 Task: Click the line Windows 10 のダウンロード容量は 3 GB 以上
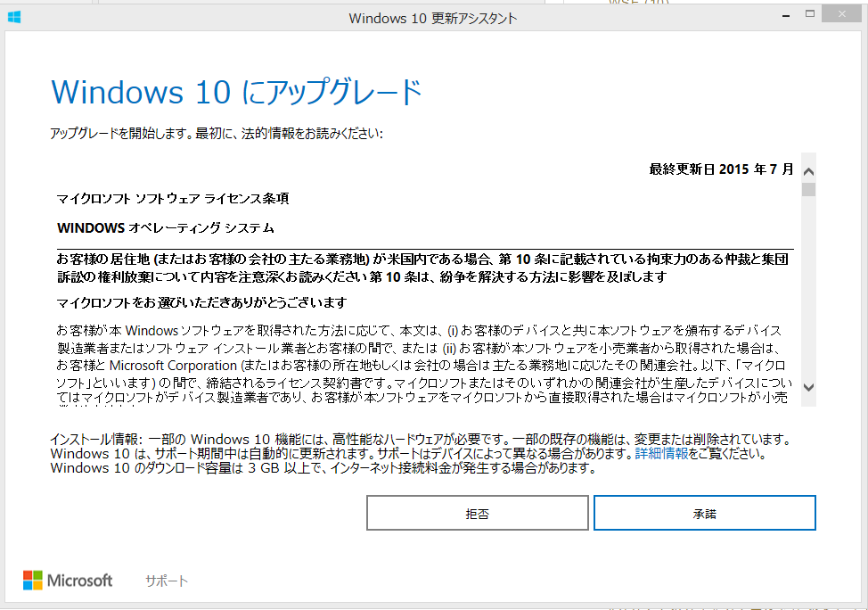(323, 467)
